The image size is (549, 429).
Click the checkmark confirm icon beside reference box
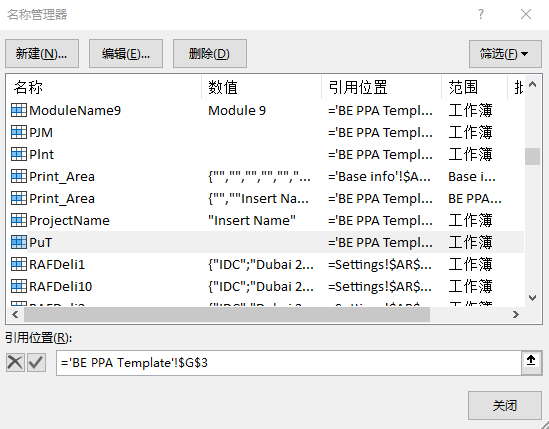[x=36, y=362]
